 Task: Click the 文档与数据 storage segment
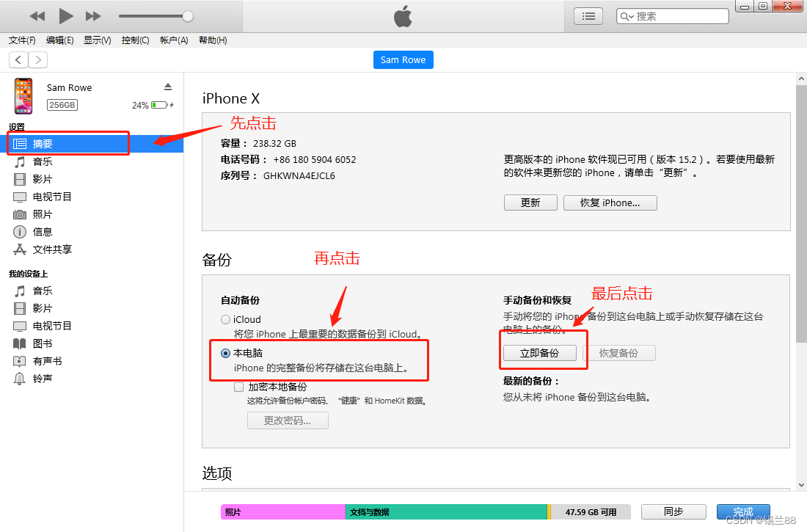pyautogui.click(x=446, y=512)
